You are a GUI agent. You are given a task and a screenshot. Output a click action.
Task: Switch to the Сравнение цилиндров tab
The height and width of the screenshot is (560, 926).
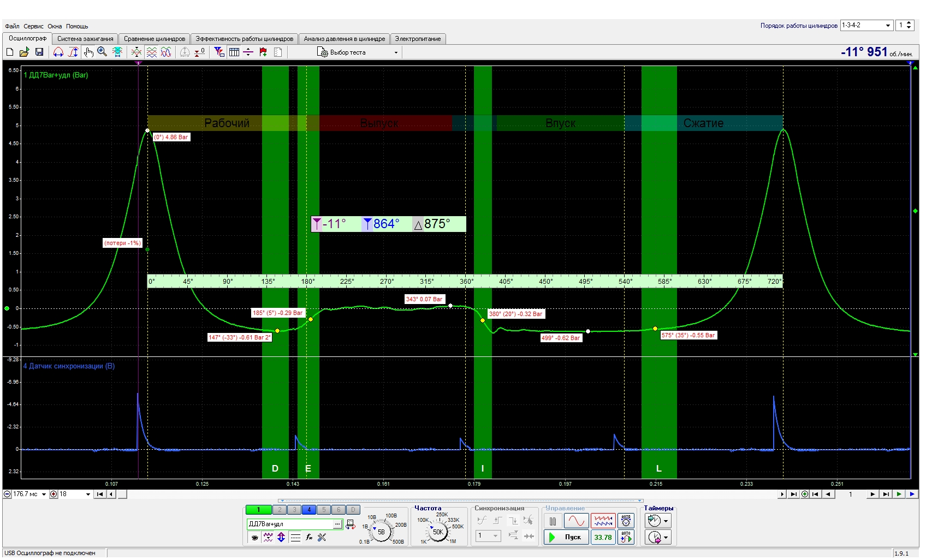pyautogui.click(x=155, y=39)
